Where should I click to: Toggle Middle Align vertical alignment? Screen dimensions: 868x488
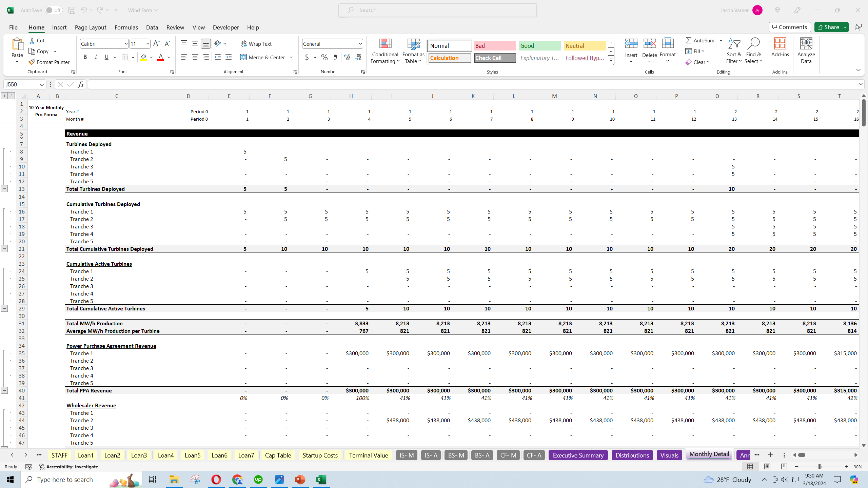(195, 44)
